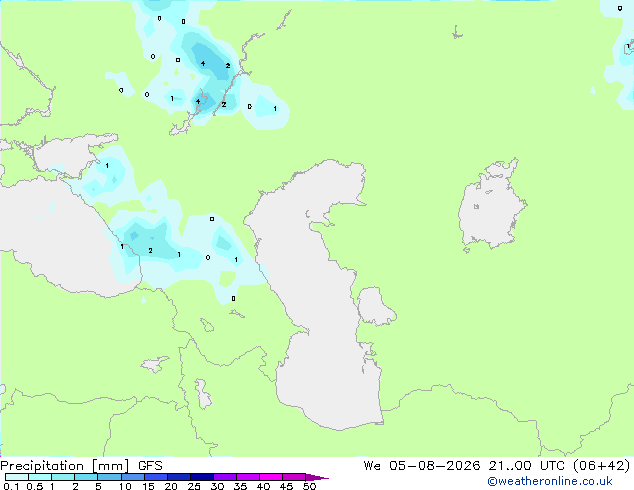Click the 'We 05-08-2026' date text
Screen dimensions: 634x490
(x=422, y=466)
